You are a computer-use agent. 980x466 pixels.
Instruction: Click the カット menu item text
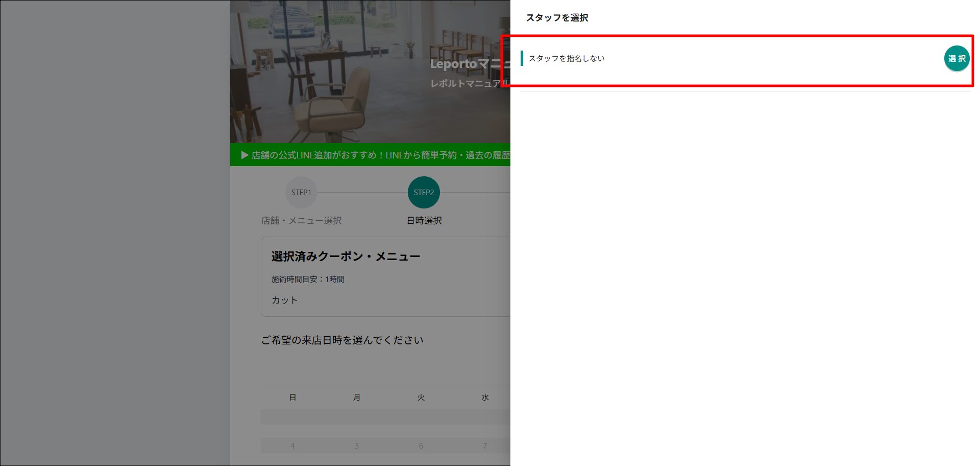[284, 300]
